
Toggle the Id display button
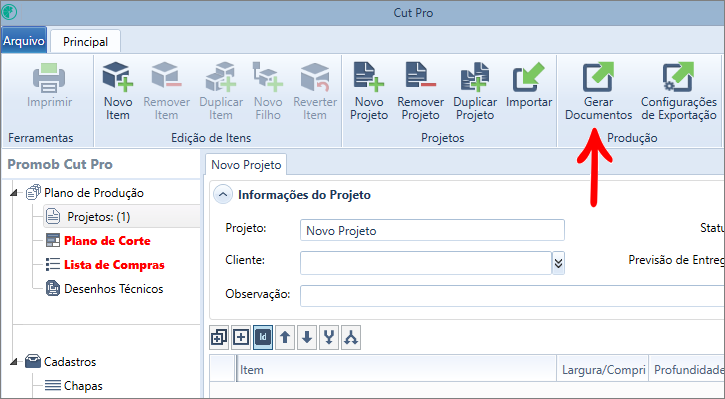tap(263, 338)
